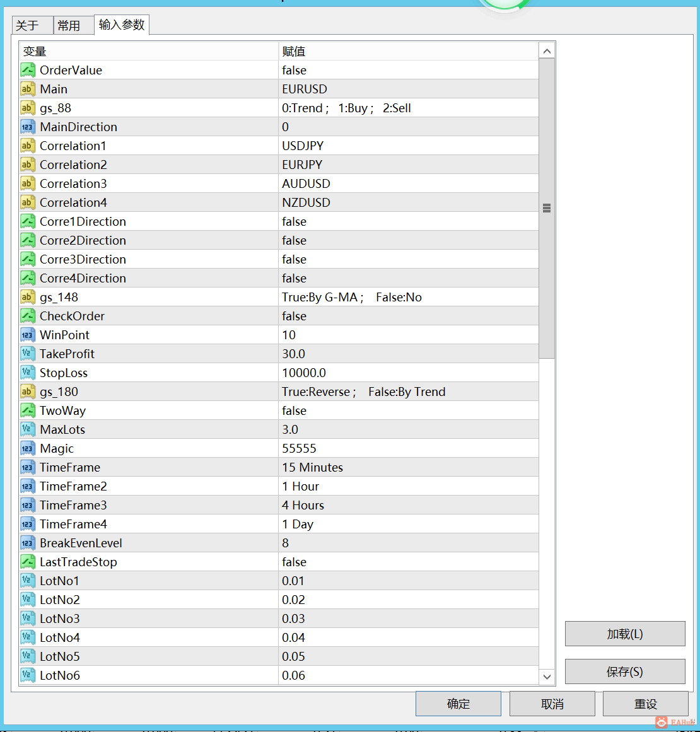Open the TimeFrame2 1 Hour value
Image resolution: width=700 pixels, height=732 pixels.
coord(408,486)
